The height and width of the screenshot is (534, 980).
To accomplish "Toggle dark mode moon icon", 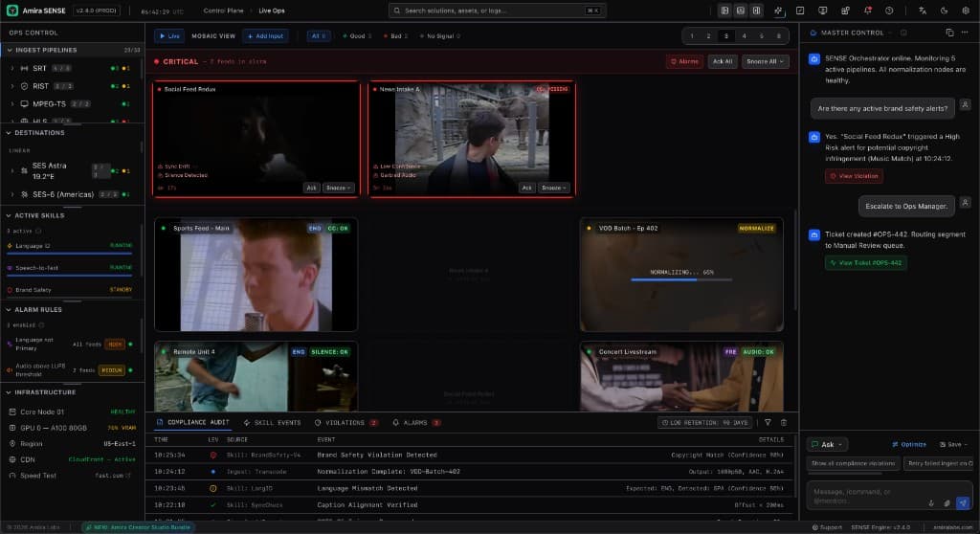I will point(944,11).
